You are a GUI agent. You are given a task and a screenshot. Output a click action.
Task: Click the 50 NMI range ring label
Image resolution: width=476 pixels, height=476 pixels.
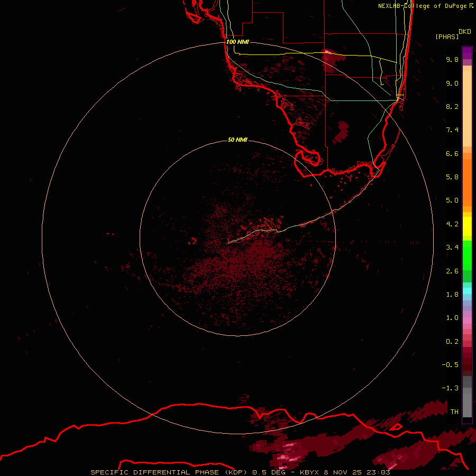[x=237, y=140]
